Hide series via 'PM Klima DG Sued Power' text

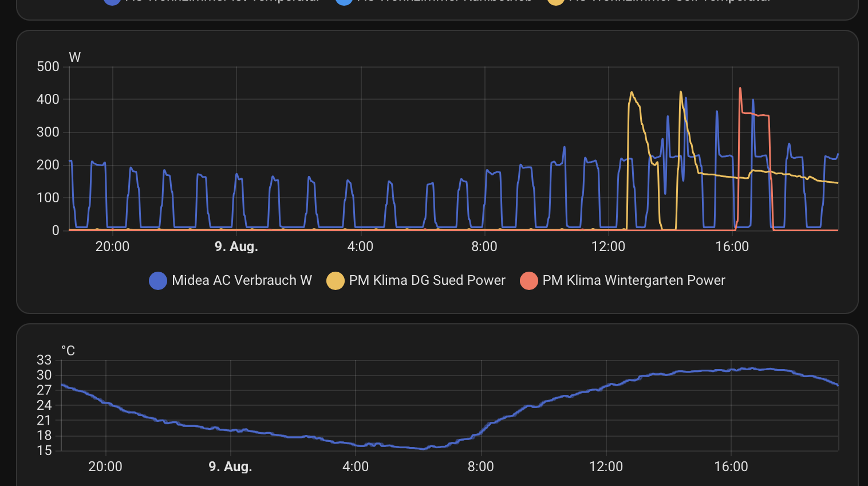(x=427, y=280)
